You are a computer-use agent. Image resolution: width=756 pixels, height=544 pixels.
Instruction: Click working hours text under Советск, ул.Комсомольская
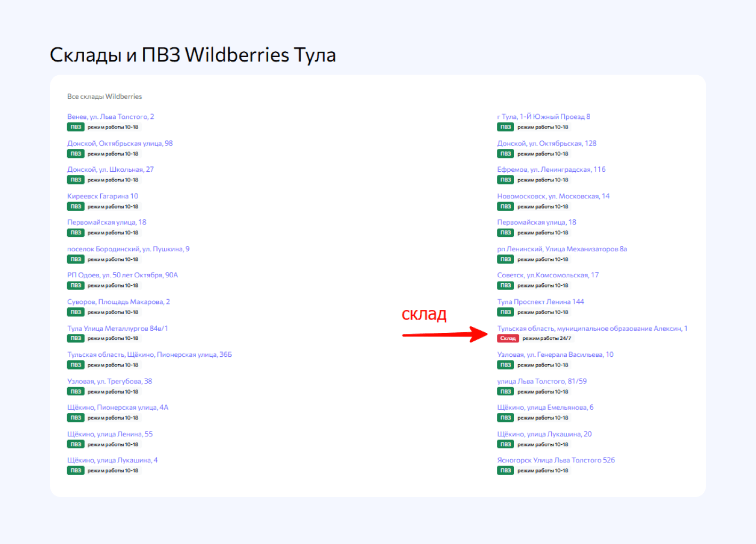543,286
